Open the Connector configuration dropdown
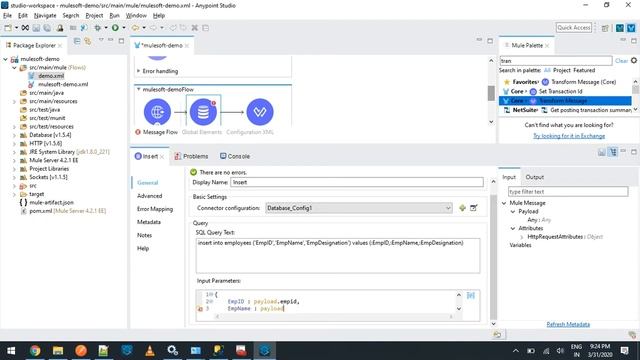 [x=448, y=208]
